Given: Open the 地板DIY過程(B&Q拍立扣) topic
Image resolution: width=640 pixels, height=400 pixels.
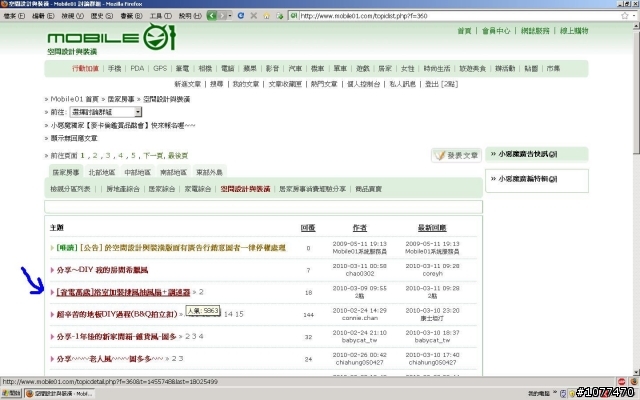Looking at the screenshot, I should coord(117,314).
